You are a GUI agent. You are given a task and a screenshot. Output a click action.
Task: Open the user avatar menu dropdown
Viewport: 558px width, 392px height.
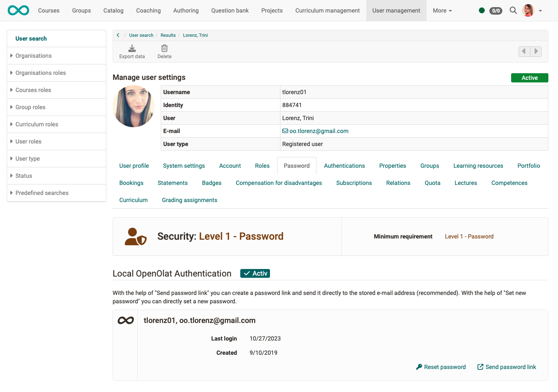pos(532,10)
